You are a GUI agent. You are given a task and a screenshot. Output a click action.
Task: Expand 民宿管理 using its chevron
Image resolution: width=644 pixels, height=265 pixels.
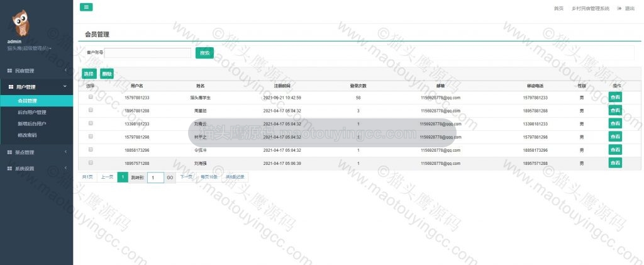(x=65, y=70)
